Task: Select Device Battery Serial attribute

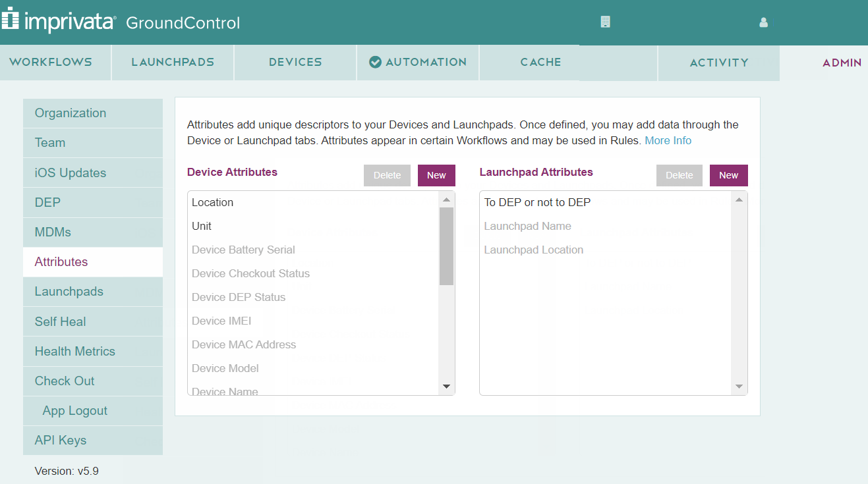Action: (314, 250)
